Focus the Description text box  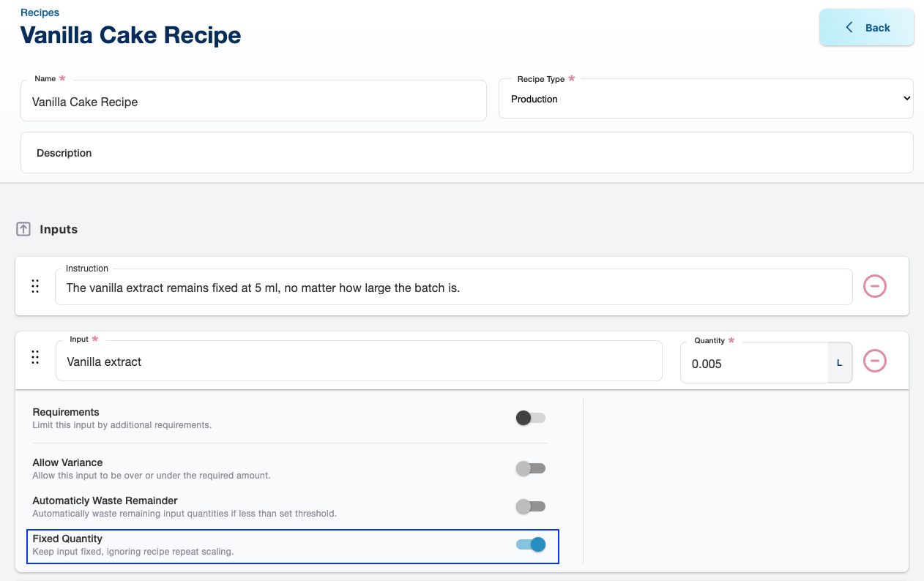pyautogui.click(x=466, y=153)
